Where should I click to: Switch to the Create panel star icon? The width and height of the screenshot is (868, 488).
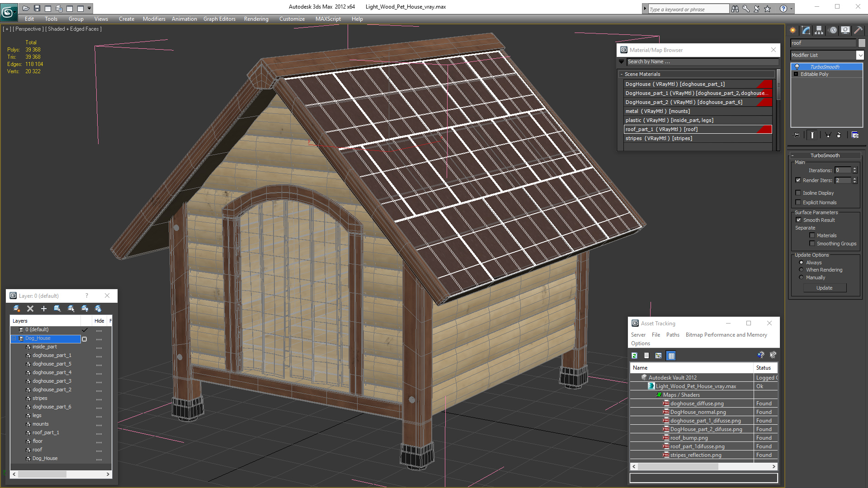pos(793,30)
